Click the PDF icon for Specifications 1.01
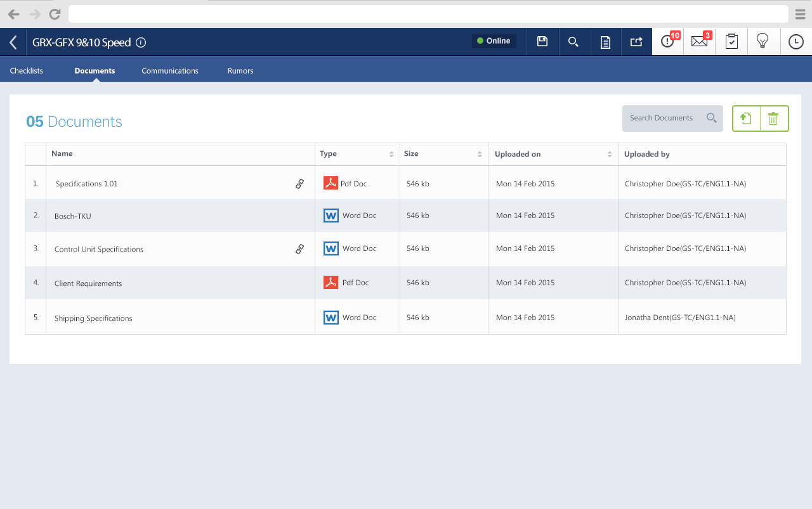 point(331,183)
